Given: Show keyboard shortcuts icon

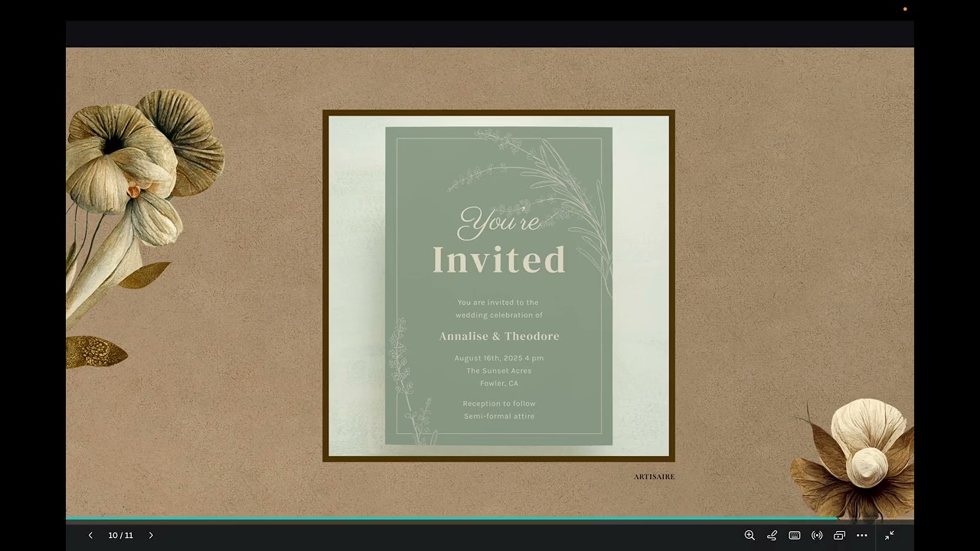Looking at the screenshot, I should (795, 536).
